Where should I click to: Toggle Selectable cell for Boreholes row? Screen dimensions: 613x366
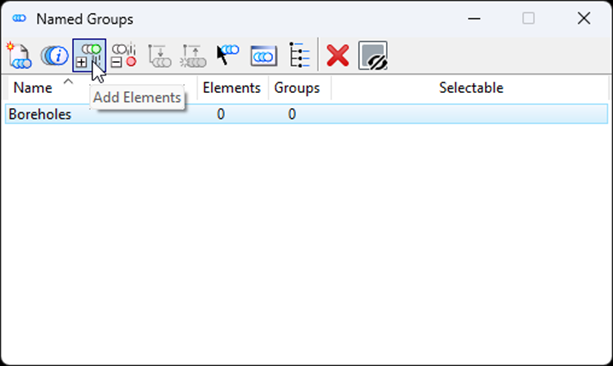[x=471, y=114]
